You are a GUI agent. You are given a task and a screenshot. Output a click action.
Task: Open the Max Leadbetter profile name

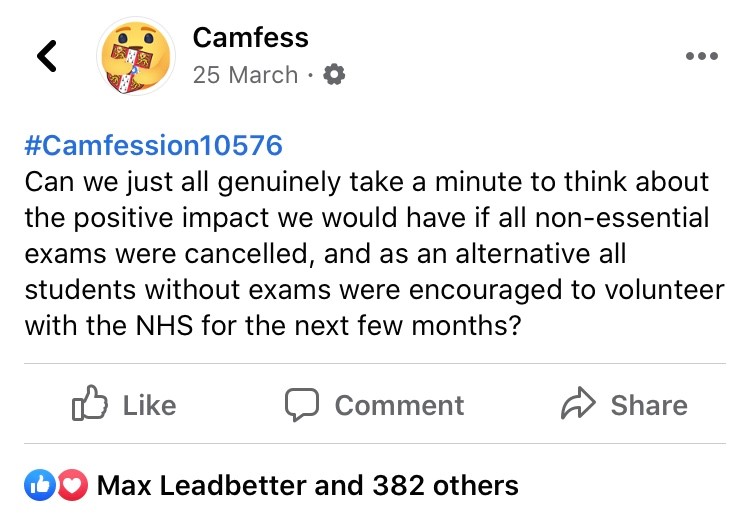coord(201,486)
